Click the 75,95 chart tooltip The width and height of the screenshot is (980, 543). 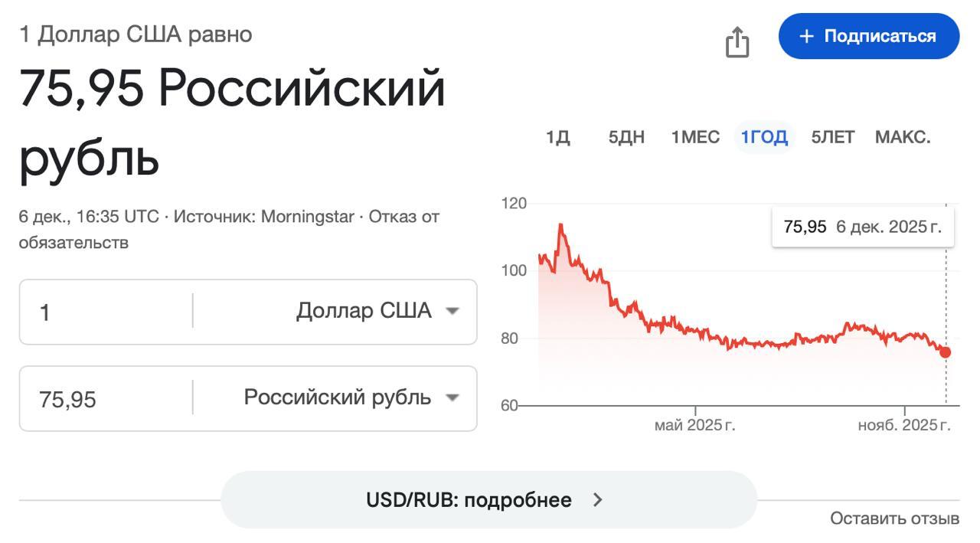[863, 227]
